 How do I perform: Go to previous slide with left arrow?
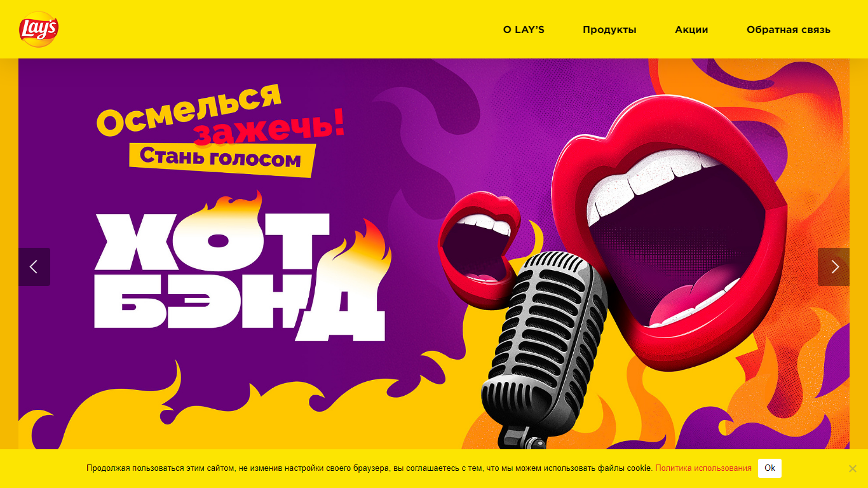[34, 267]
